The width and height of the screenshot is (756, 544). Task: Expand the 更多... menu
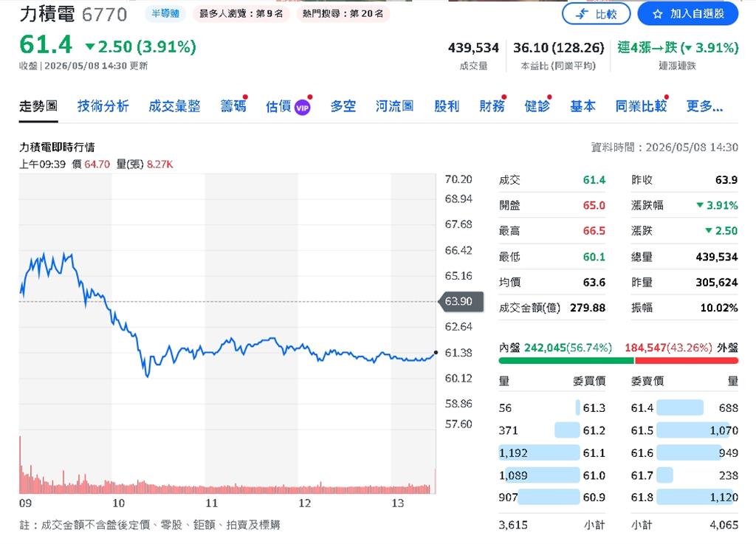point(705,106)
